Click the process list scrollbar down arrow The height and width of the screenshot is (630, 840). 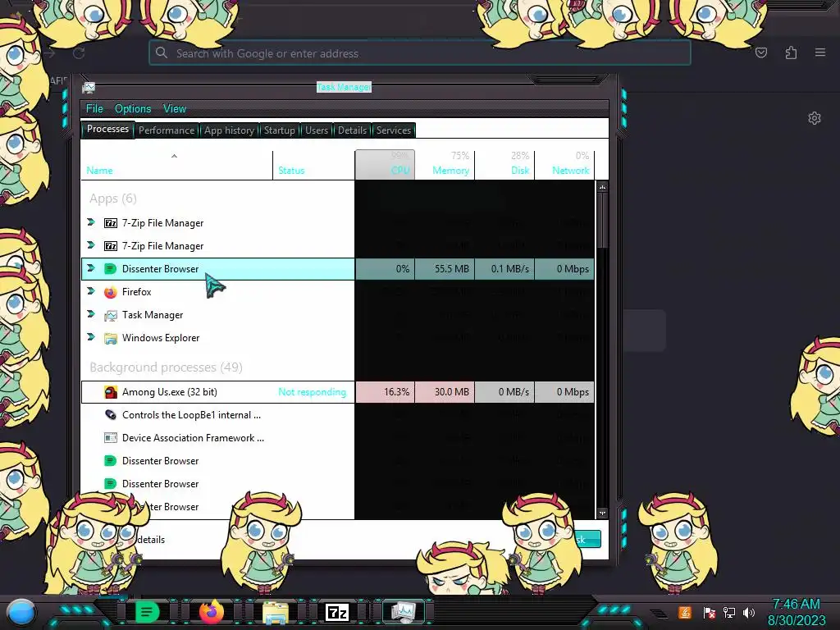pos(602,513)
